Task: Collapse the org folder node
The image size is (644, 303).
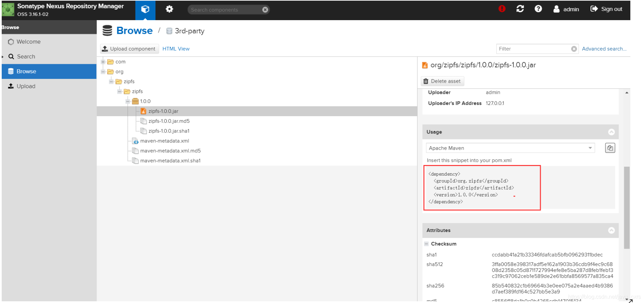Action: [103, 72]
